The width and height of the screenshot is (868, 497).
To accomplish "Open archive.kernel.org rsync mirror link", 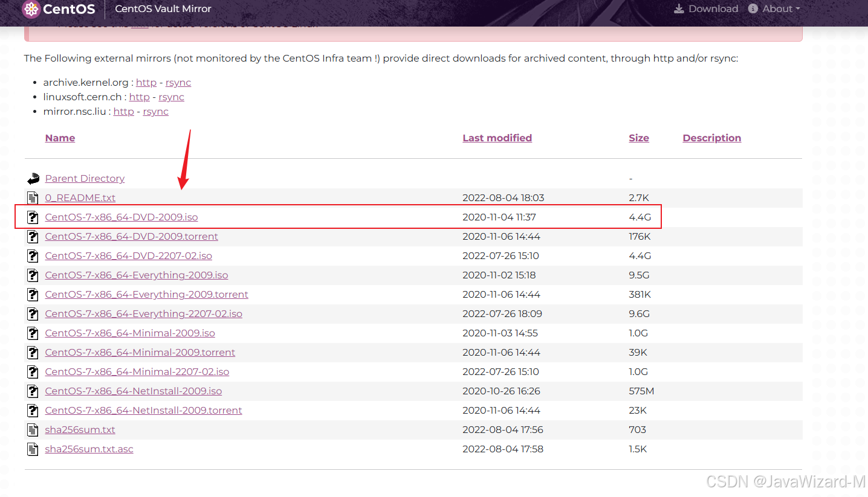I will click(178, 83).
